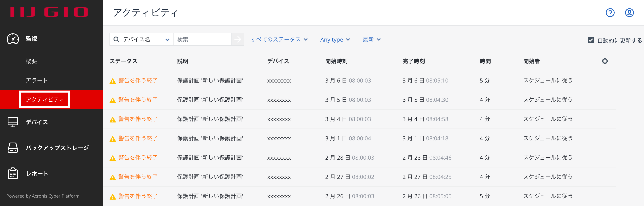Screen dimensions: 644x206
Task: Click duration 5分 in 2月26日 row
Action: point(485,196)
